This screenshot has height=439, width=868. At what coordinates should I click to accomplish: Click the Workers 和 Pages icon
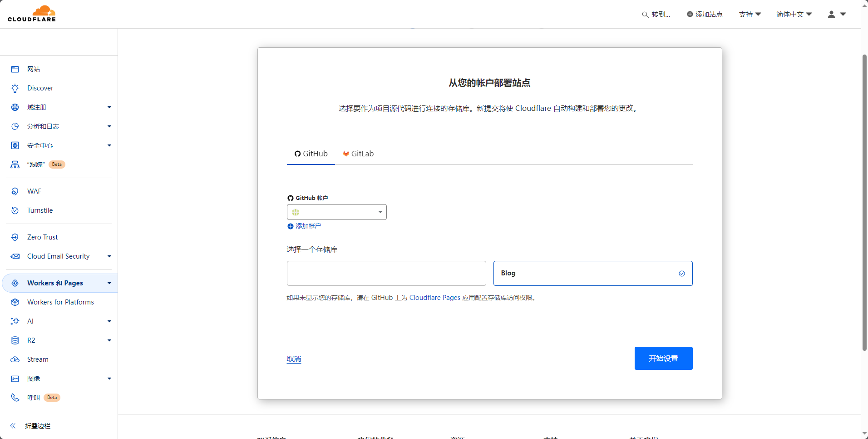15,283
